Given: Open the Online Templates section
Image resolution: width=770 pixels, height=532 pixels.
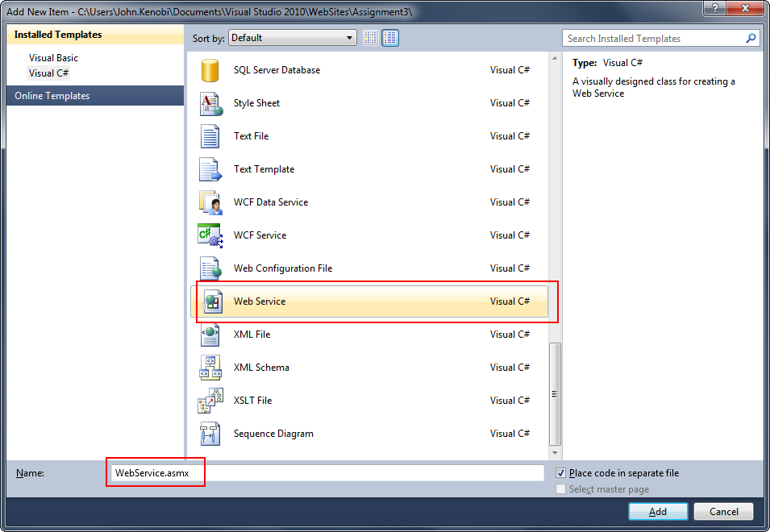Looking at the screenshot, I should pos(95,96).
